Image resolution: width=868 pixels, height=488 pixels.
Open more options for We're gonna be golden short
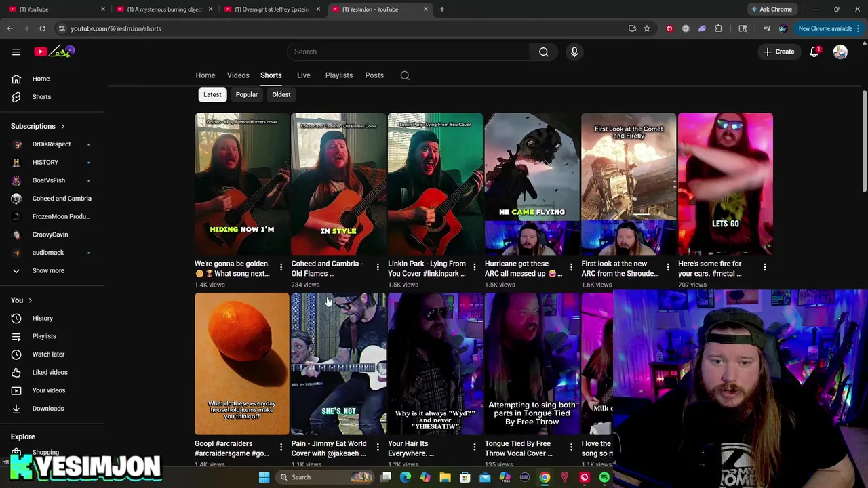click(281, 267)
